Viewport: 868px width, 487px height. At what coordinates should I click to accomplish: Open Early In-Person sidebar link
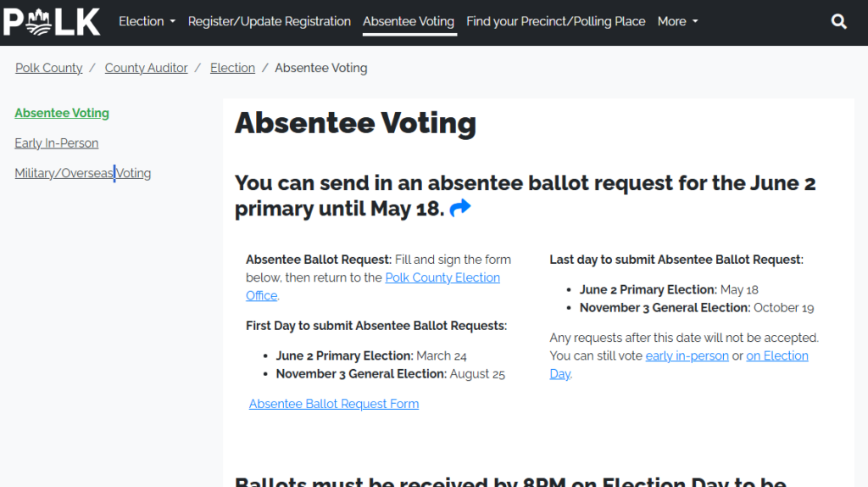tap(56, 143)
